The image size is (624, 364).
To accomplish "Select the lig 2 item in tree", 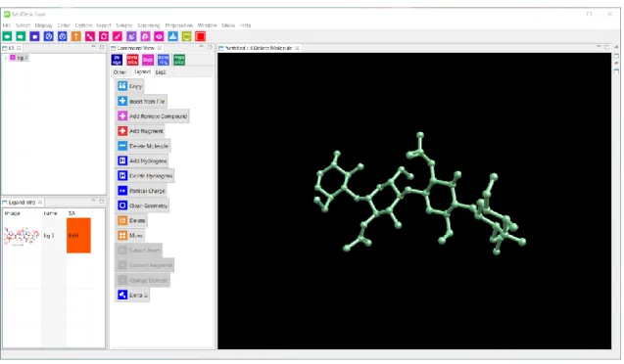I will [20, 58].
